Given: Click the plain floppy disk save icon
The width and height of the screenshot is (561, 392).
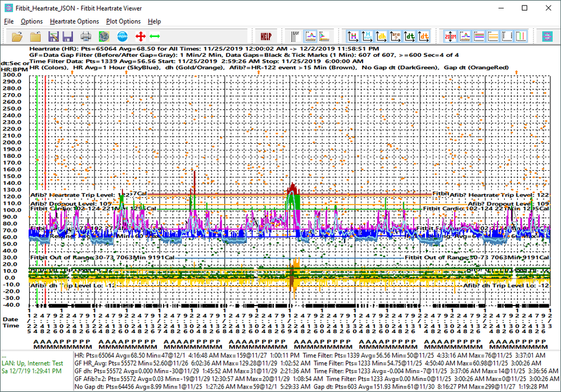Looking at the screenshot, I should (67, 37).
